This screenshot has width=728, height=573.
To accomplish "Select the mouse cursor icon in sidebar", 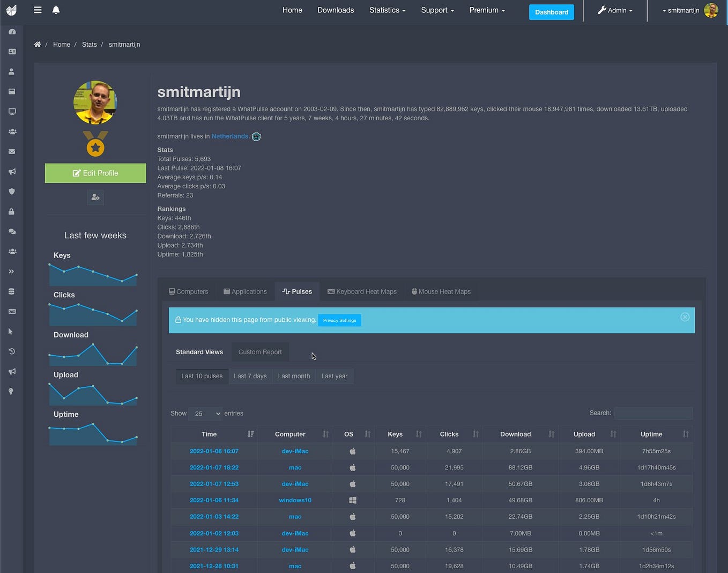I will click(11, 331).
